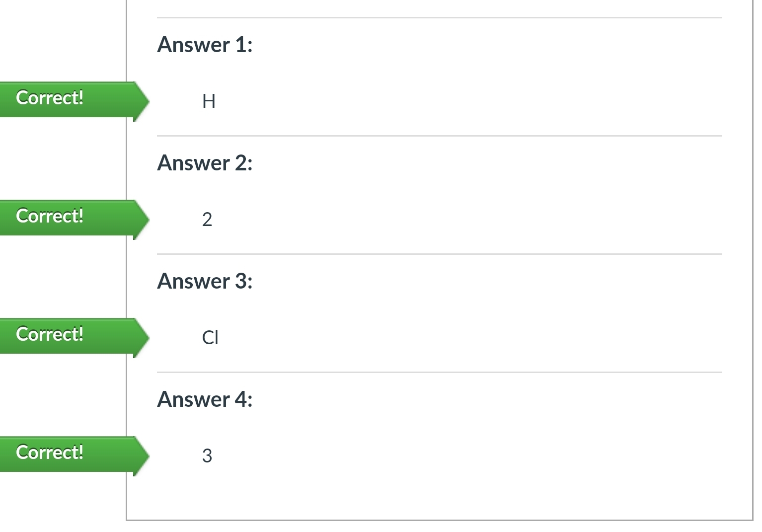Click the bottom border of the answers panel
The image size is (762, 532).
[x=439, y=520]
